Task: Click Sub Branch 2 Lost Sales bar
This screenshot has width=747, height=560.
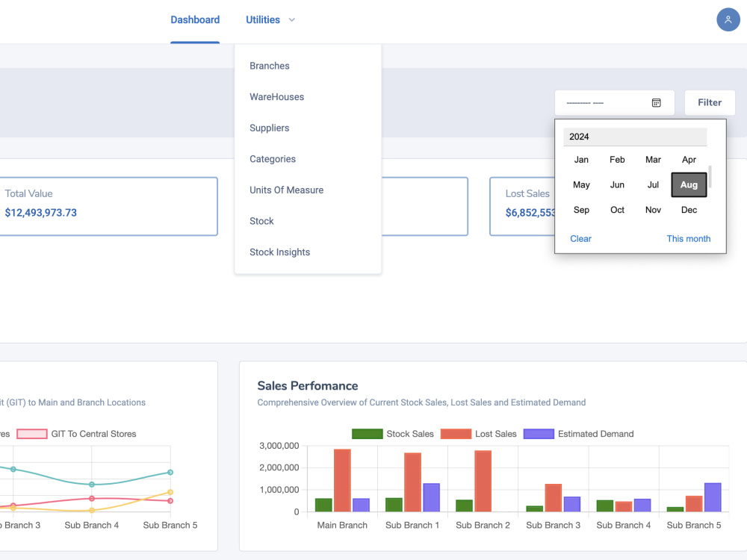Action: (483, 481)
